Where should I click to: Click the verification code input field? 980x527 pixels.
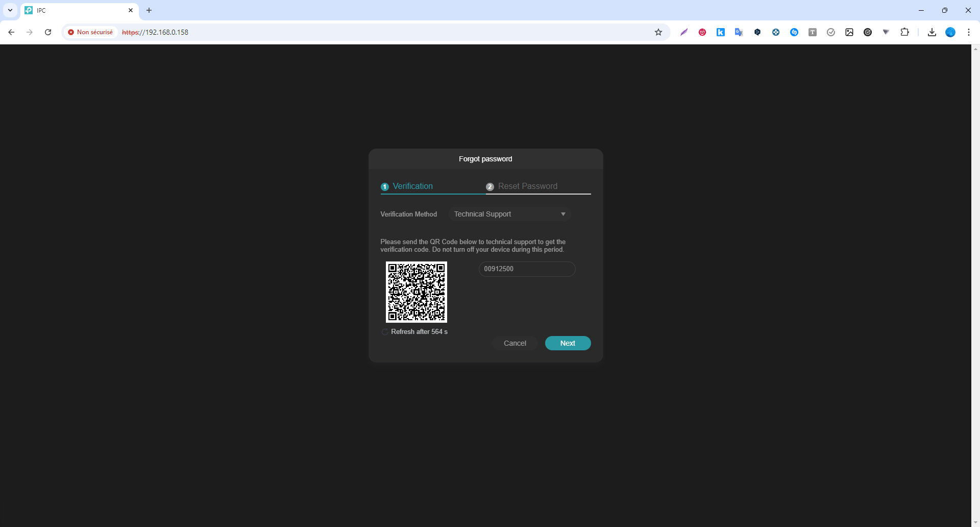527,269
